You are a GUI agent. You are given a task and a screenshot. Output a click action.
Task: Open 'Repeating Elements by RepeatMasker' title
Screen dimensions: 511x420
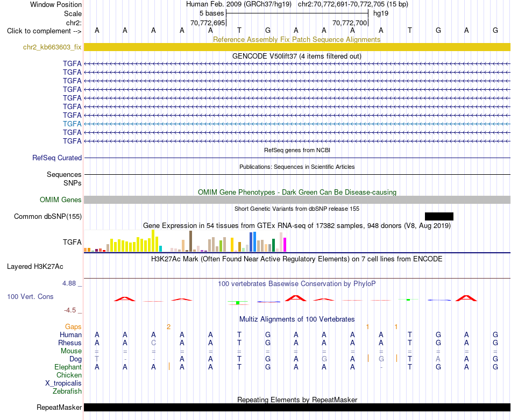click(297, 400)
